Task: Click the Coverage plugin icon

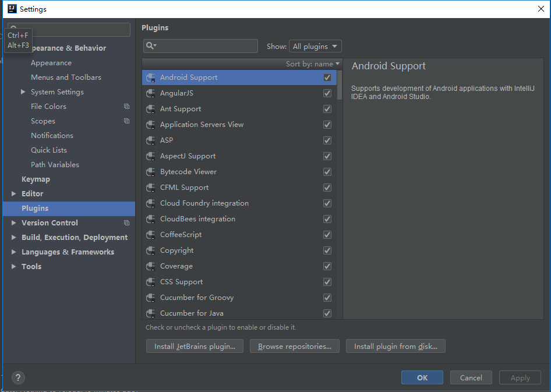Action: coord(150,266)
